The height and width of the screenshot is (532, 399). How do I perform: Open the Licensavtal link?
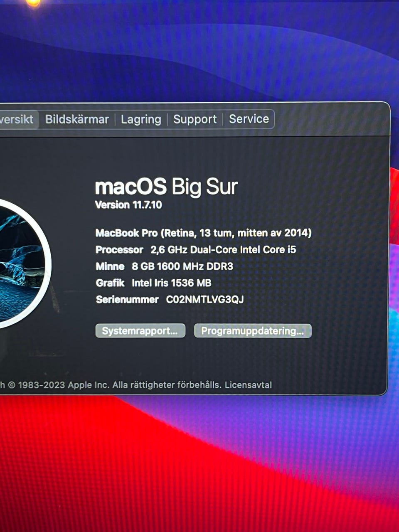click(249, 385)
